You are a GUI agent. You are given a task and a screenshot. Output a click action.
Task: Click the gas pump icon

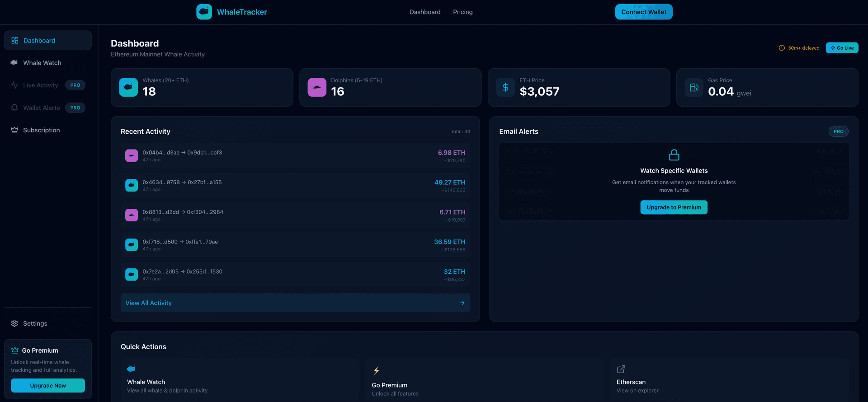694,87
